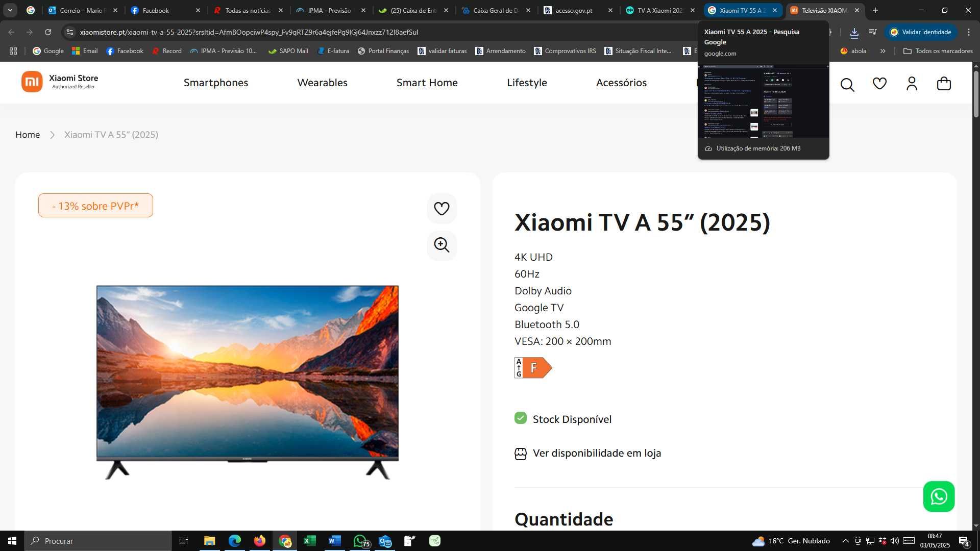This screenshot has height=551, width=980.
Task: Open Chrome three-dot menu
Action: pyautogui.click(x=969, y=32)
